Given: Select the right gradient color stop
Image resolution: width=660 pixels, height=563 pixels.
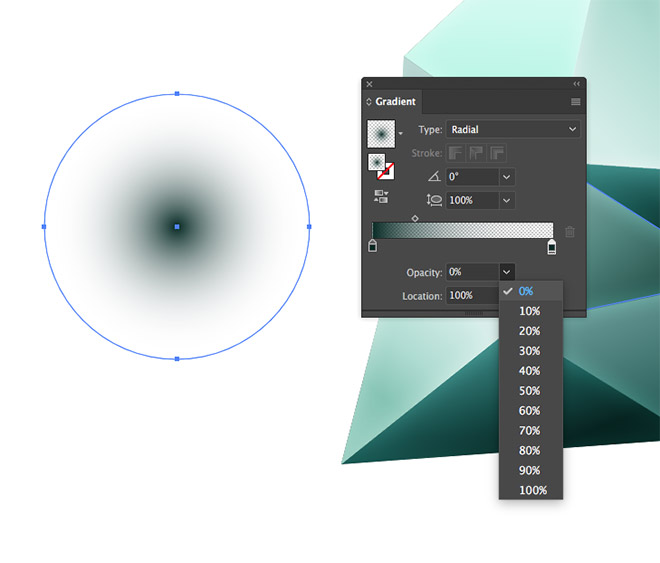Looking at the screenshot, I should click(551, 246).
